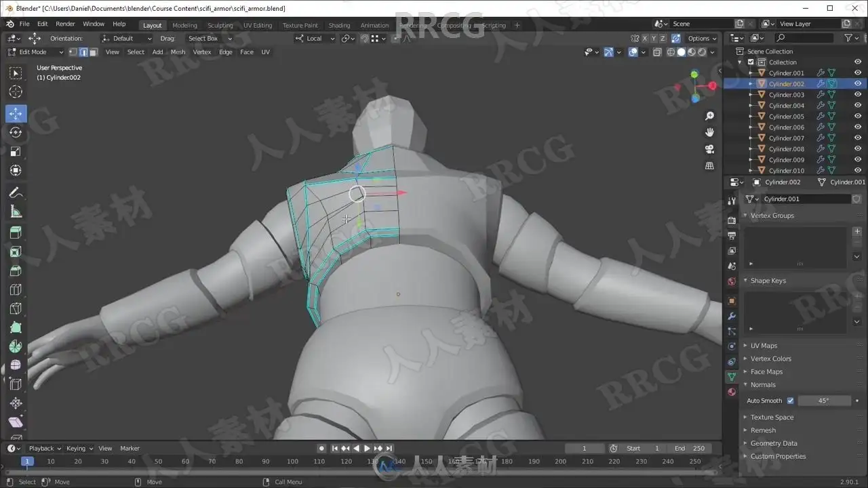
Task: Open the Keying popover in timeline
Action: [79, 448]
